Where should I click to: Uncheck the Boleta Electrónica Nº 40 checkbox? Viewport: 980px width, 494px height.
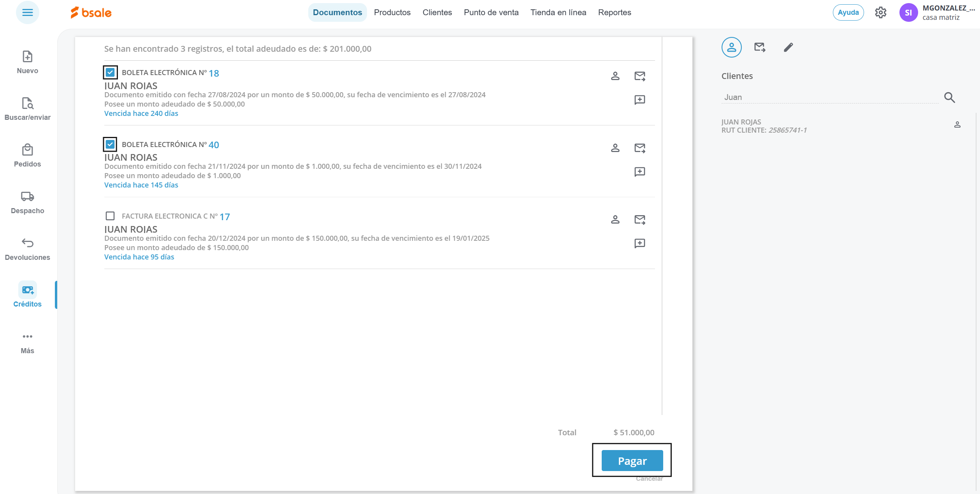pyautogui.click(x=110, y=144)
